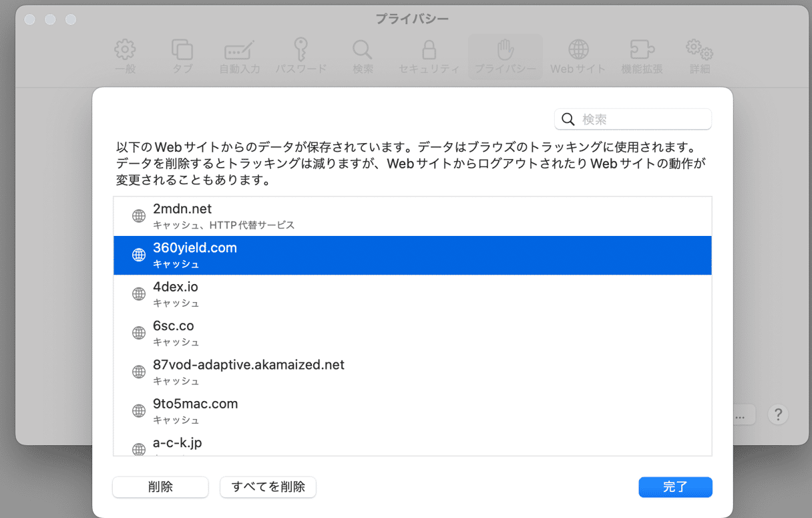Open the Webサイト preferences tab
Image resolution: width=812 pixels, height=518 pixels.
click(578, 56)
